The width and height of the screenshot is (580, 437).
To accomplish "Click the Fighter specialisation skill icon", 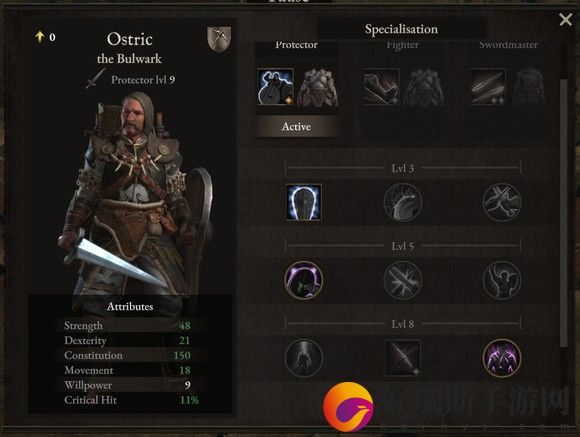I will 381,87.
